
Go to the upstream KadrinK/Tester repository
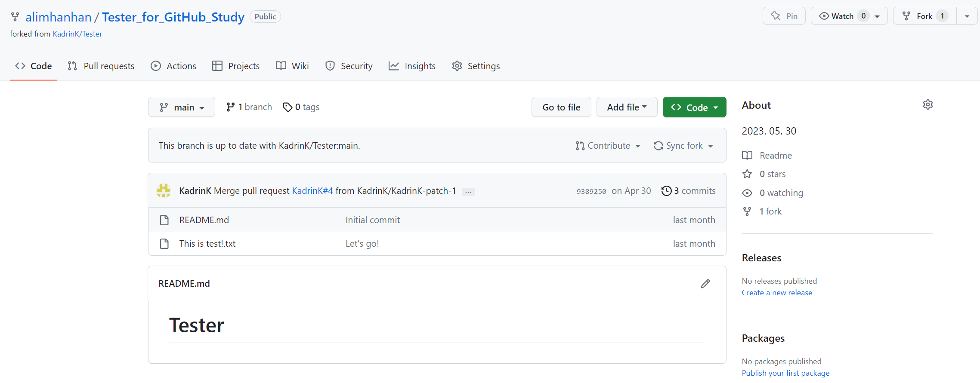point(77,34)
